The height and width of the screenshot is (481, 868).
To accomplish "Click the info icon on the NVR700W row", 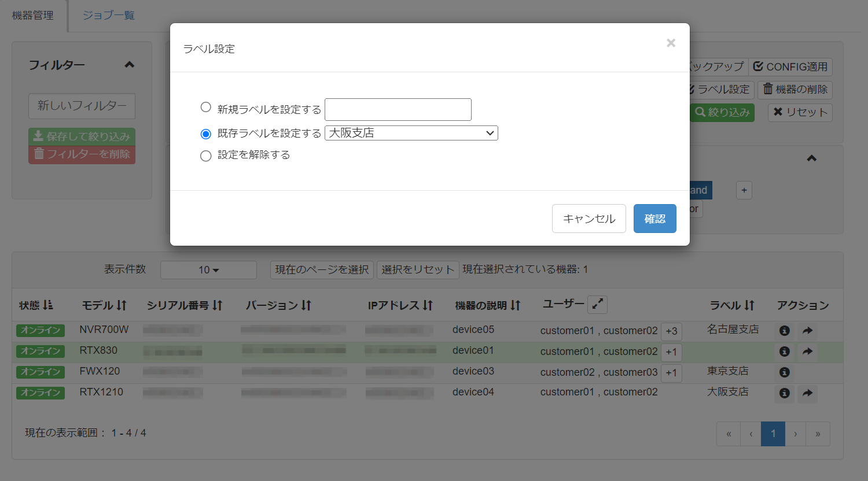I will [784, 330].
